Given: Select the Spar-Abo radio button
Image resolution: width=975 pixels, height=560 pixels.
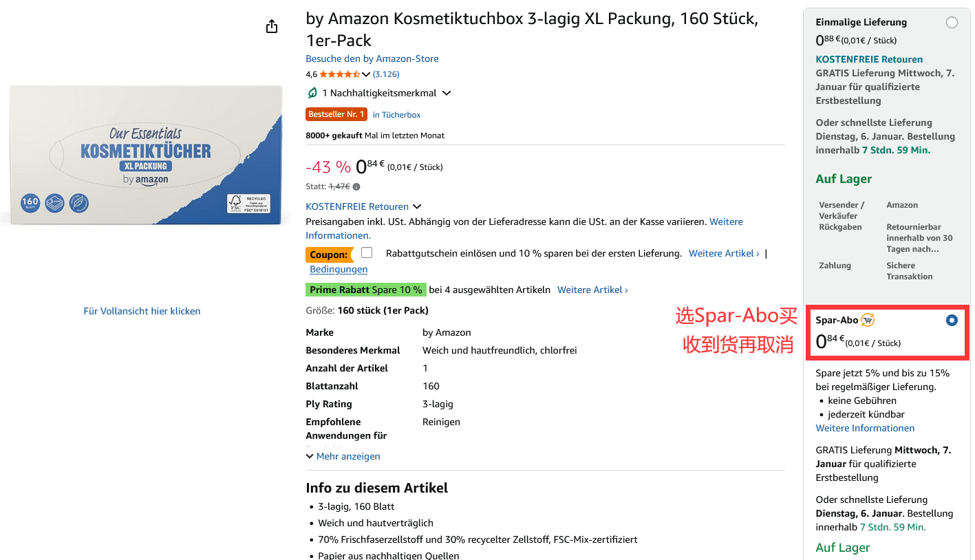Looking at the screenshot, I should [x=952, y=321].
